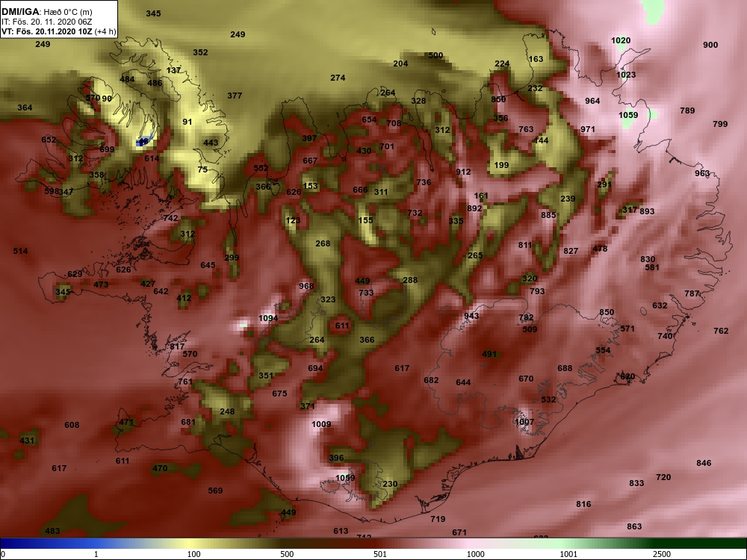Click the offshore value 762
This screenshot has width=747, height=560.
(722, 331)
